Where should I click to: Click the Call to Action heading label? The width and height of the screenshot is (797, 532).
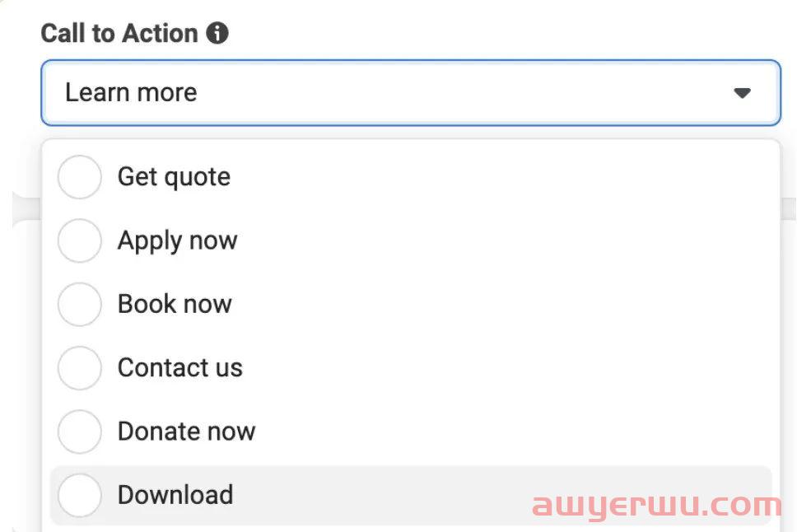pos(119,34)
